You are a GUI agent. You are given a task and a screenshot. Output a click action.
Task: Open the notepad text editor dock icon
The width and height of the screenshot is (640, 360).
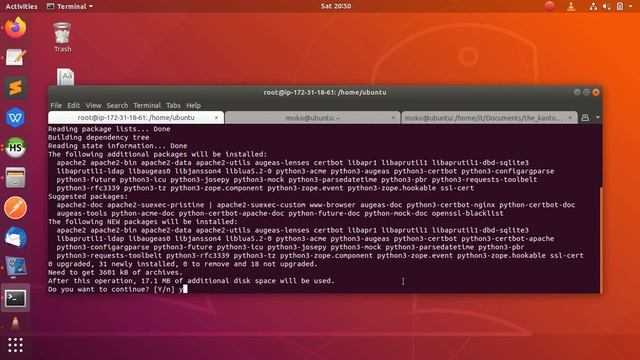[x=16, y=57]
